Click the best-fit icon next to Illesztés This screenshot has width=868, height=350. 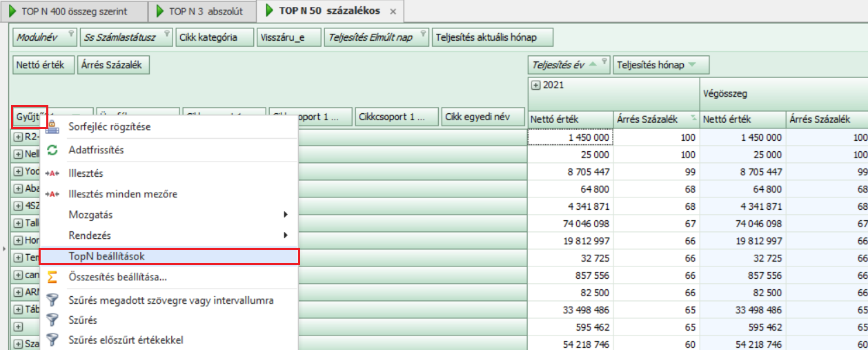52,173
